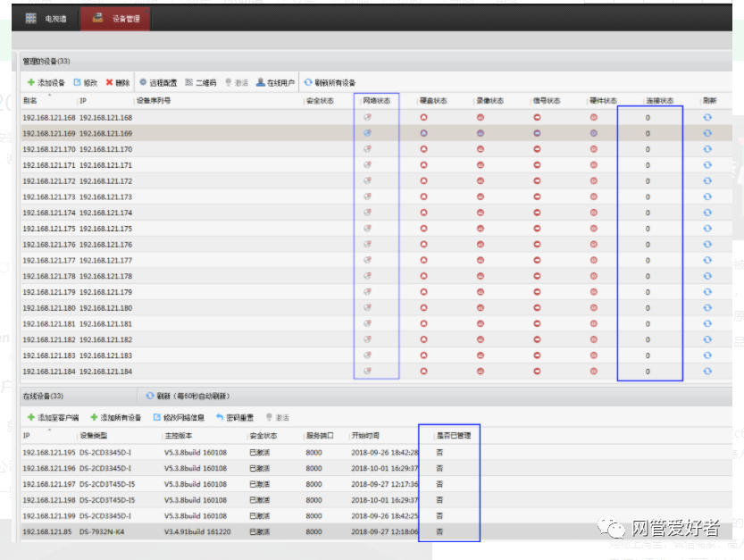The image size is (744, 560).
Task: Click 密码重置 button
Action: pyautogui.click(x=235, y=418)
